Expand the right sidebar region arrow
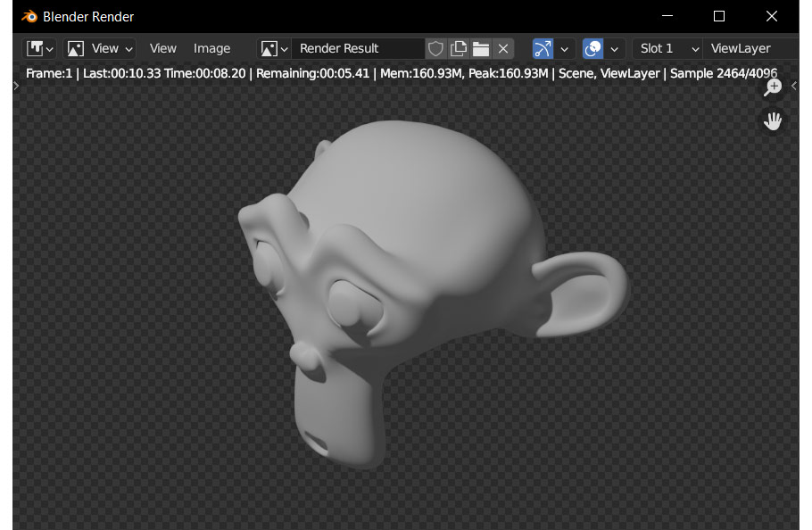 point(794,86)
